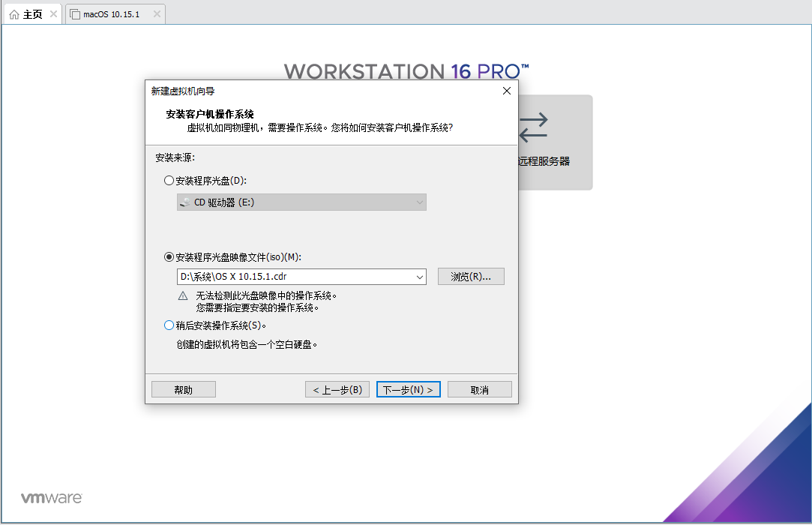Screen dimensions: 812x525
Task: Click the 安装客户机操作系统 heading
Action: pyautogui.click(x=210, y=114)
